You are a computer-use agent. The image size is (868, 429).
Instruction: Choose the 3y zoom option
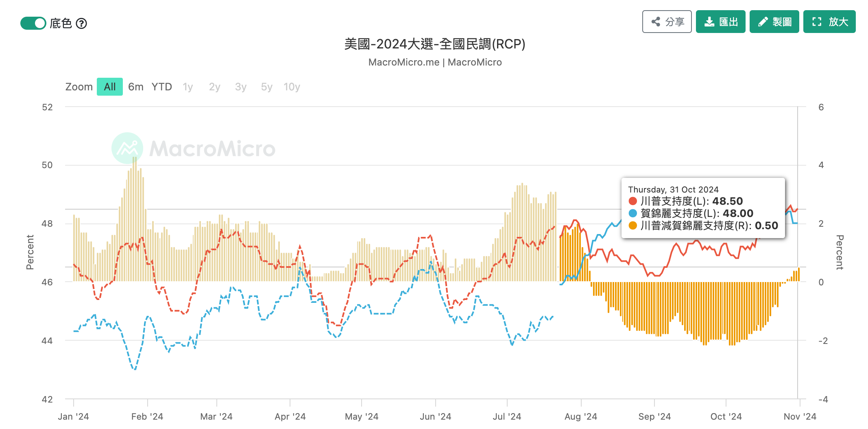tap(241, 87)
